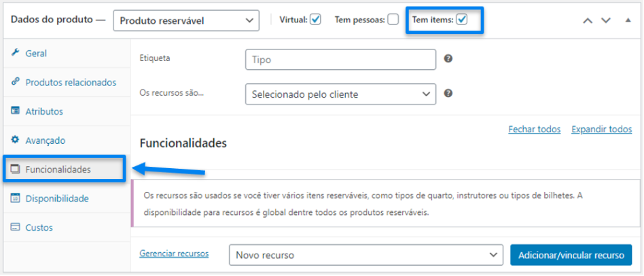The image size is (644, 276).
Task: Uncheck the Virtual checkbox
Action: point(315,20)
